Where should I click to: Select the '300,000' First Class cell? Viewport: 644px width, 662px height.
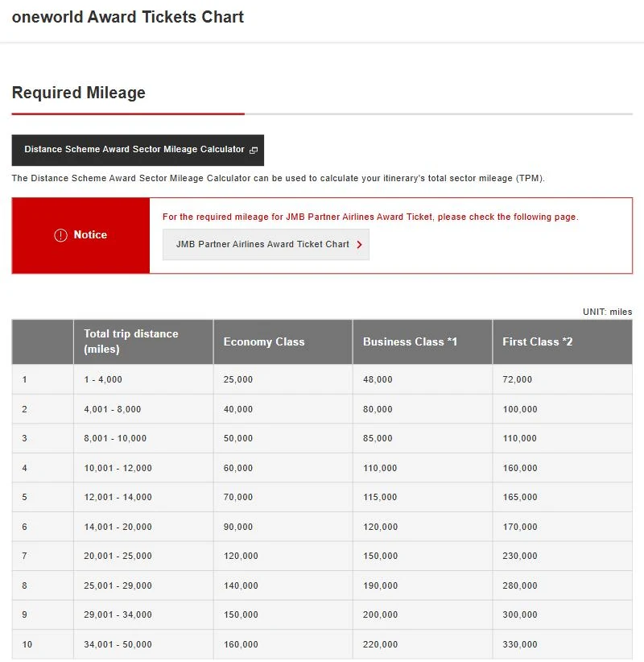click(563, 614)
